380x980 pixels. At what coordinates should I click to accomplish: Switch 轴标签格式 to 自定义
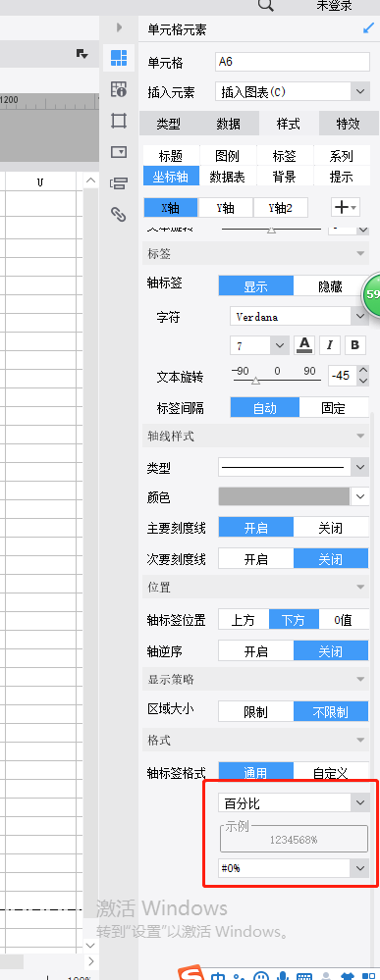331,772
